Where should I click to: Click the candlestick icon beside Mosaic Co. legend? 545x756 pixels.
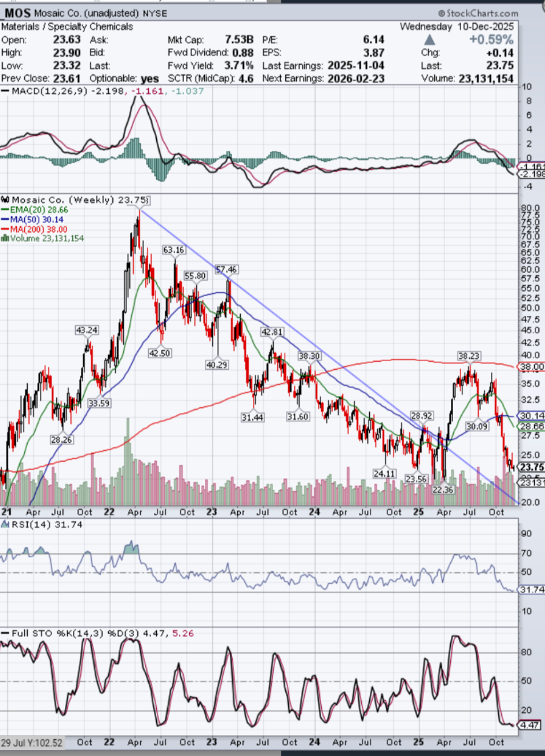click(x=6, y=199)
